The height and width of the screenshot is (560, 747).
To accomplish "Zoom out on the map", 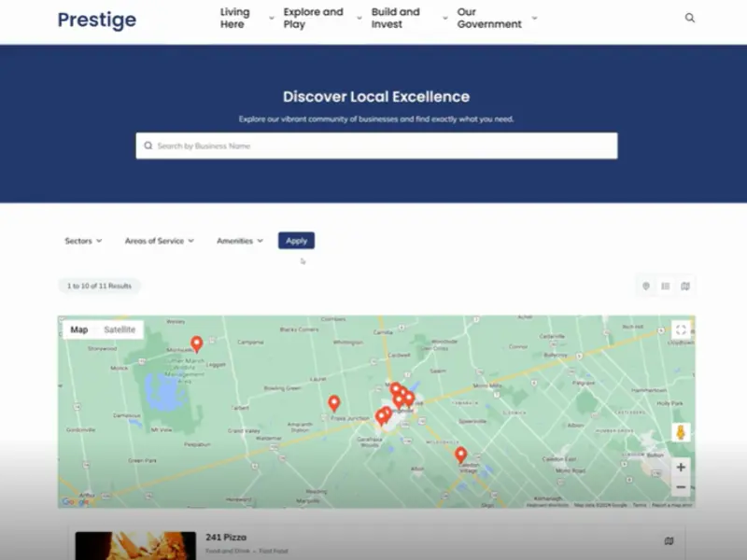I will tap(681, 487).
